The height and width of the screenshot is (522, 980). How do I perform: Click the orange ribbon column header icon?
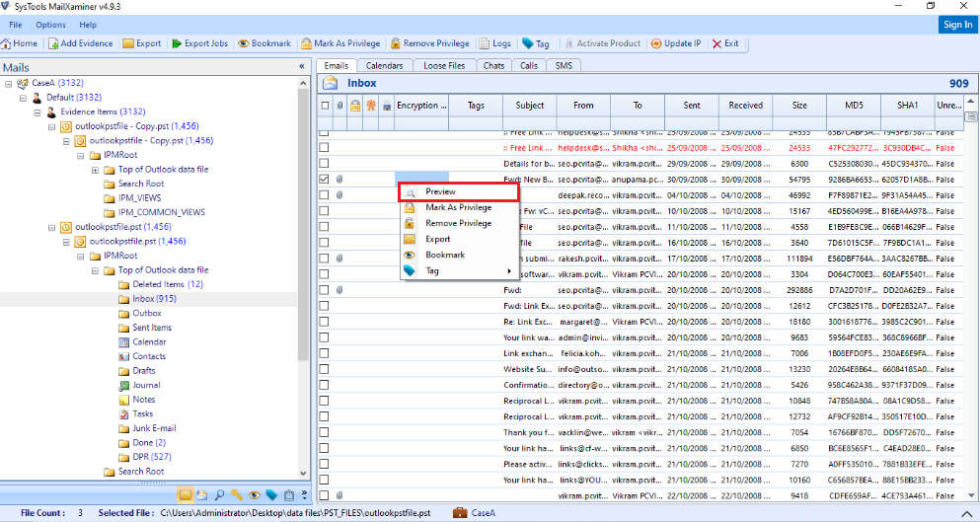pos(371,106)
